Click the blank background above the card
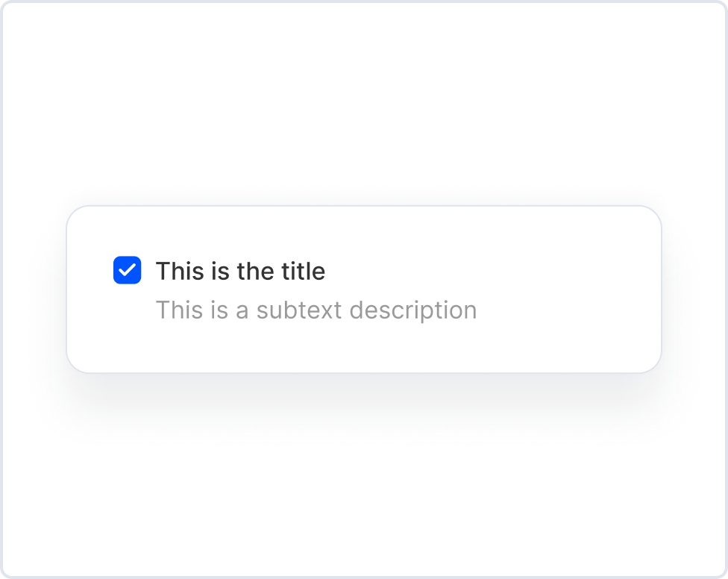The height and width of the screenshot is (579, 728). pos(364,104)
